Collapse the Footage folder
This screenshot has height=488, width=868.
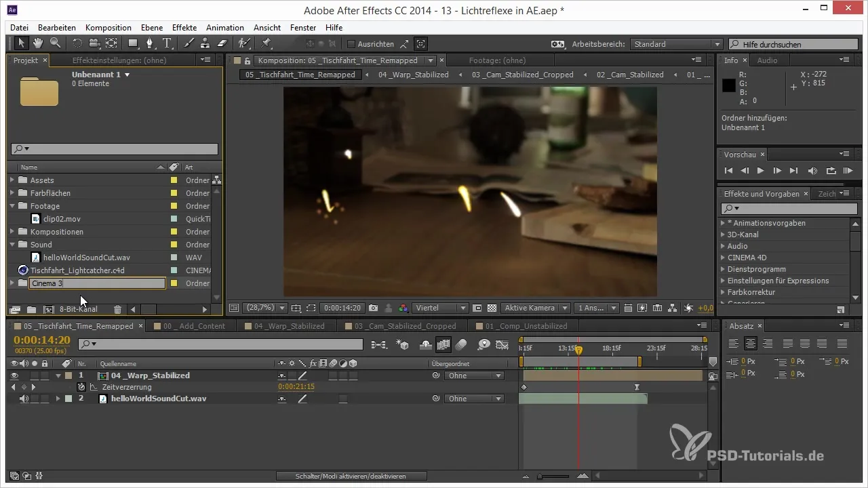(x=12, y=206)
